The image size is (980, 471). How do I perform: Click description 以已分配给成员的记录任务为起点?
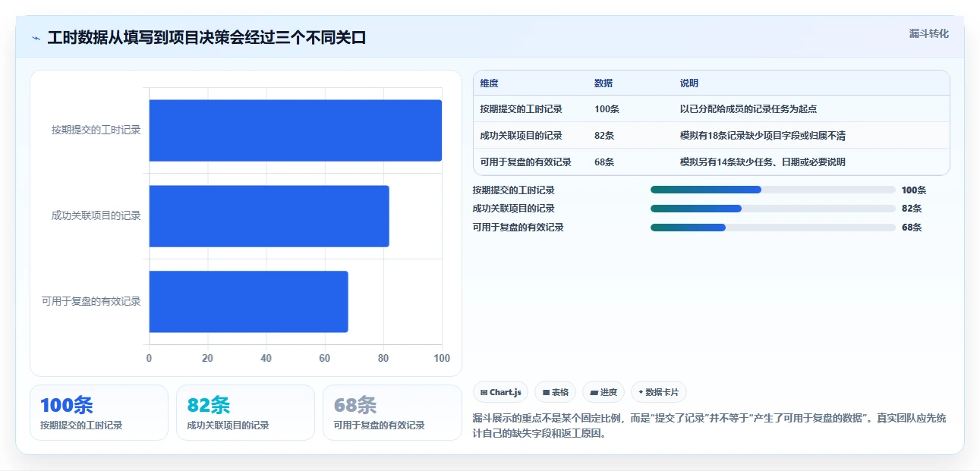(x=748, y=109)
